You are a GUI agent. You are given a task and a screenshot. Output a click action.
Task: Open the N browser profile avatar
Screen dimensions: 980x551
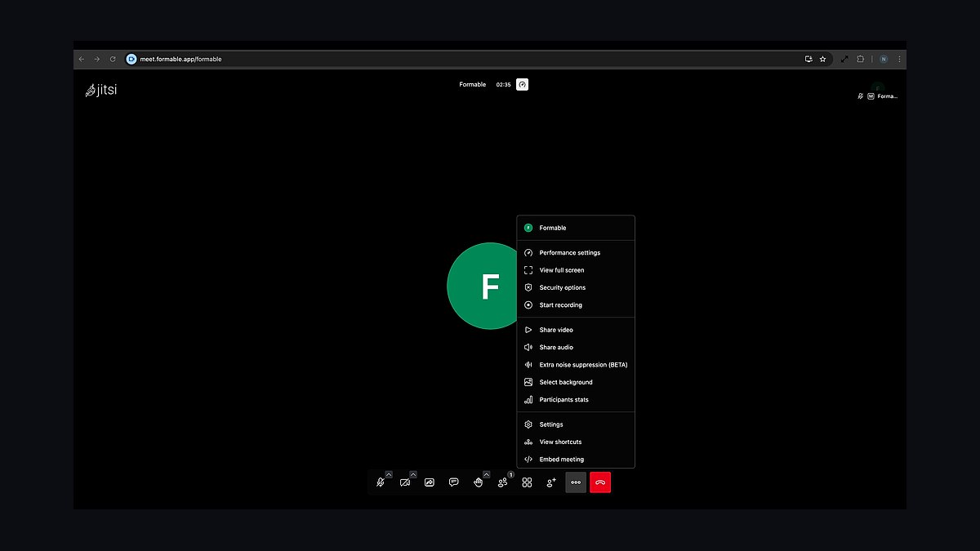point(884,59)
